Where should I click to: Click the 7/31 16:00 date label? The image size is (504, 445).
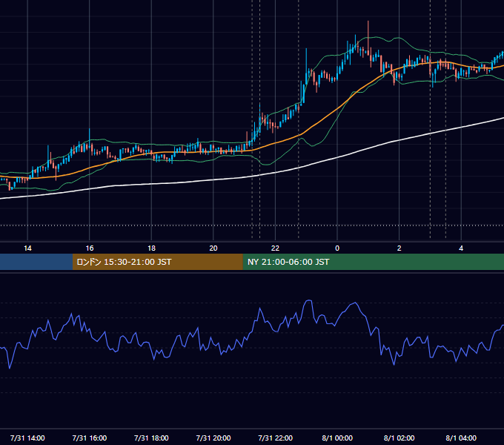(90, 438)
